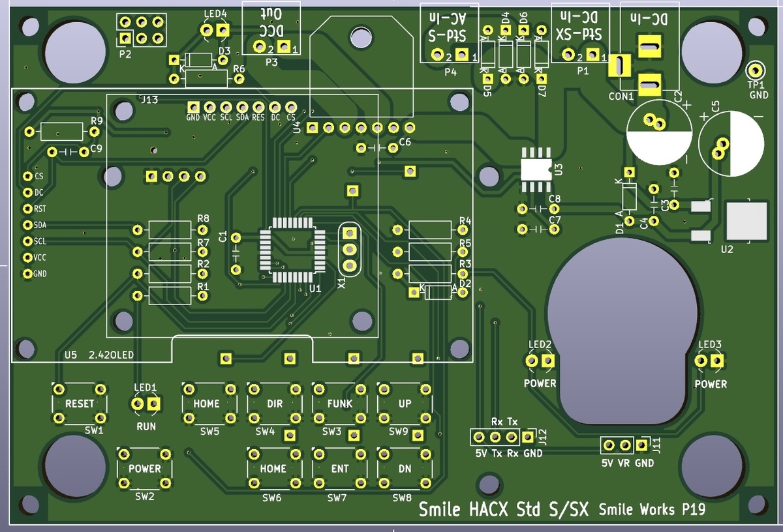Select the "DCC Out" connector label
This screenshot has width=783, height=532.
click(x=271, y=22)
